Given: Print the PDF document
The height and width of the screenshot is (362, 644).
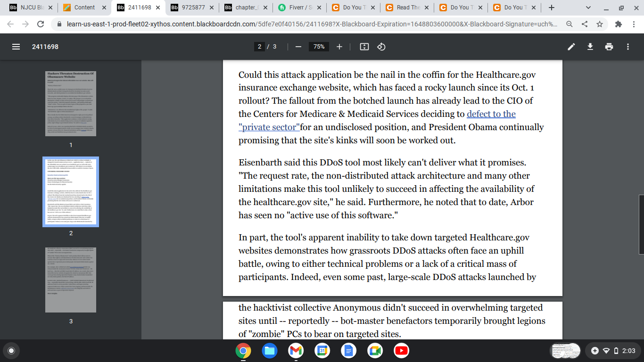Looking at the screenshot, I should pos(609,47).
